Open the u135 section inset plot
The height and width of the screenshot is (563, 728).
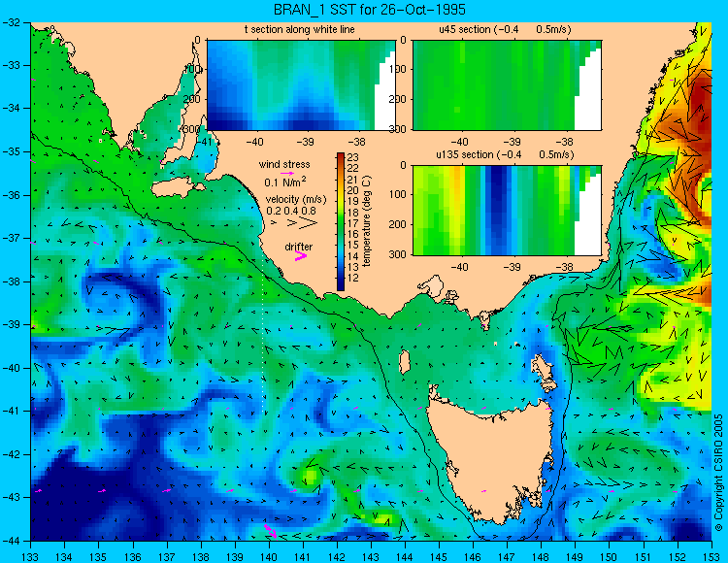click(x=507, y=211)
